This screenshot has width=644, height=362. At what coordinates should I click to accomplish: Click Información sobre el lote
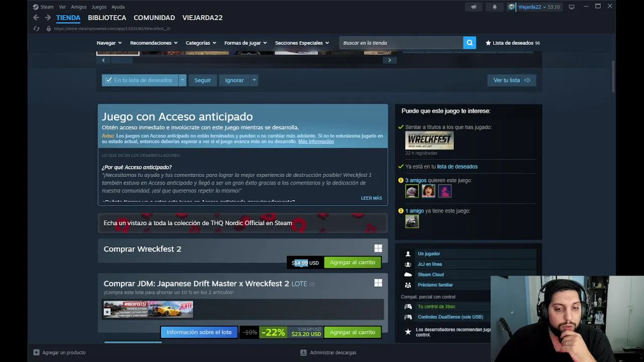[199, 332]
